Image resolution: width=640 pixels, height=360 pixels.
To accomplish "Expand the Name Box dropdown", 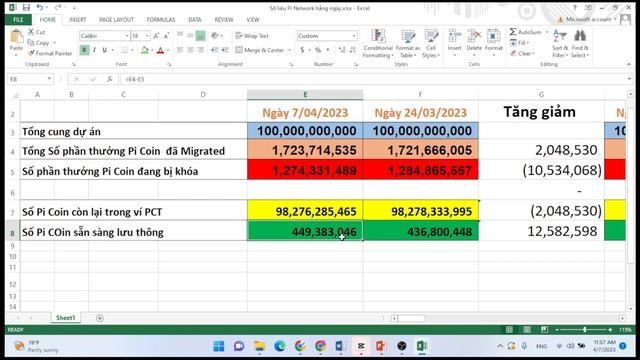I will [49, 79].
